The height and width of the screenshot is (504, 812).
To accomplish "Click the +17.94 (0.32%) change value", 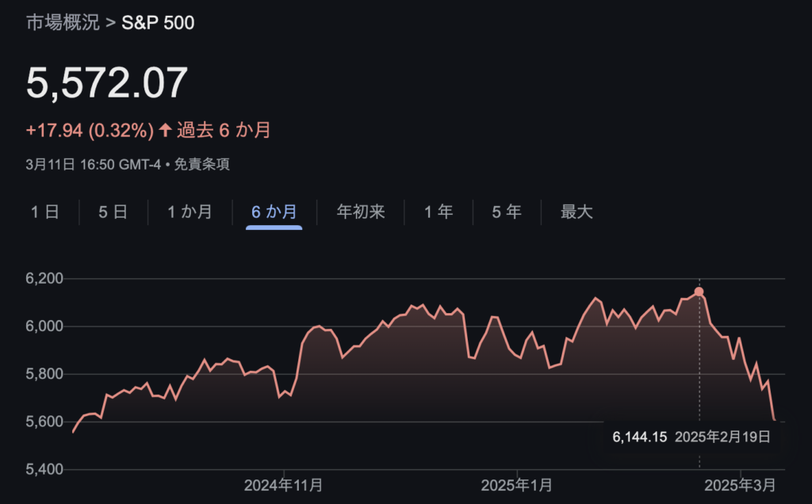I will click(90, 130).
